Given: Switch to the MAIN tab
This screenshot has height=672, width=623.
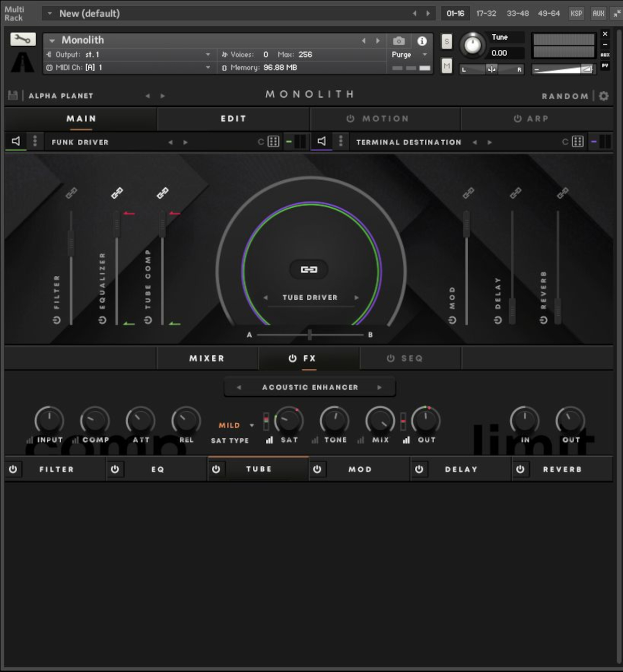Looking at the screenshot, I should pyautogui.click(x=81, y=119).
